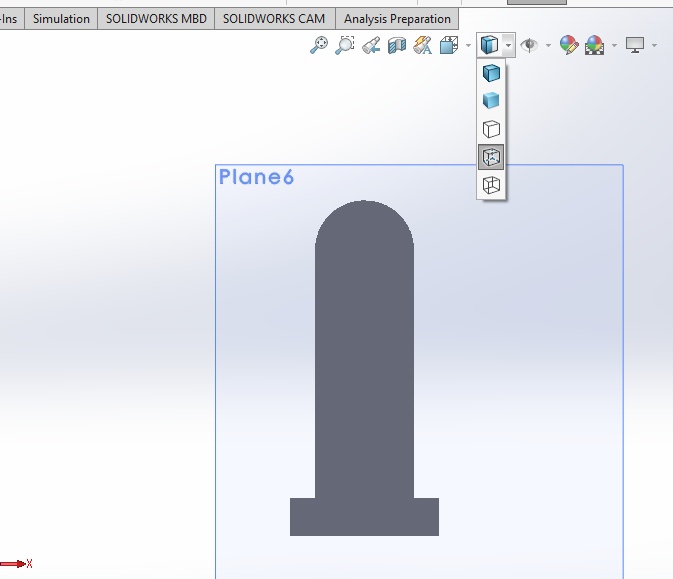Click the red X axis triad

(x=16, y=564)
